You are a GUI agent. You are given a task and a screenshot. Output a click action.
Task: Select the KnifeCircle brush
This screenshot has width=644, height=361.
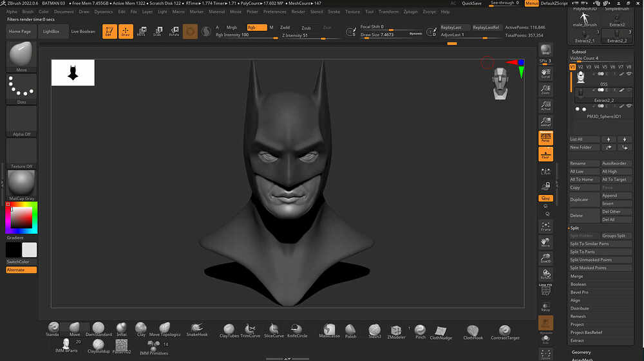pyautogui.click(x=298, y=331)
